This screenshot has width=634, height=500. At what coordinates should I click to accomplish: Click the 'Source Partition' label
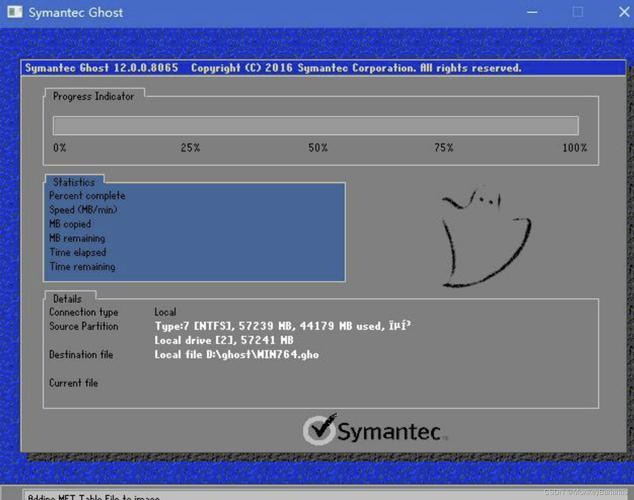(x=84, y=326)
